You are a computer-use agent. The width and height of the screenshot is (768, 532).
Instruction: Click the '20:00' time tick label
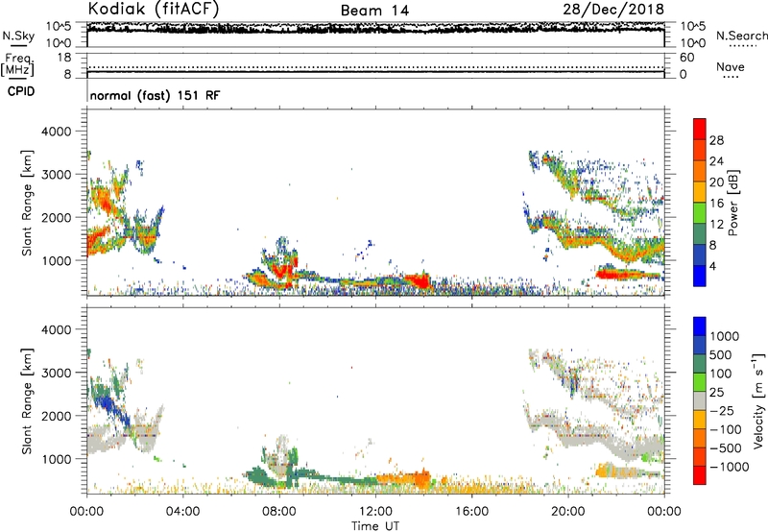tap(567, 512)
